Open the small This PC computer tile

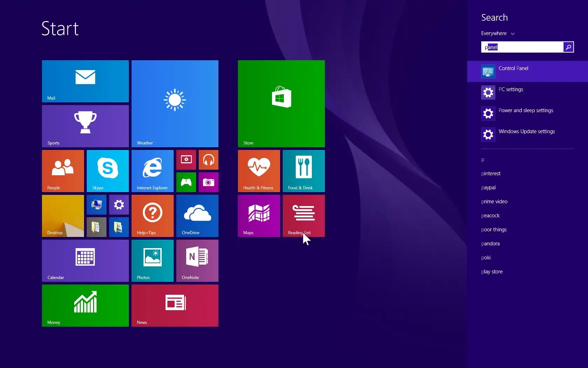97,205
